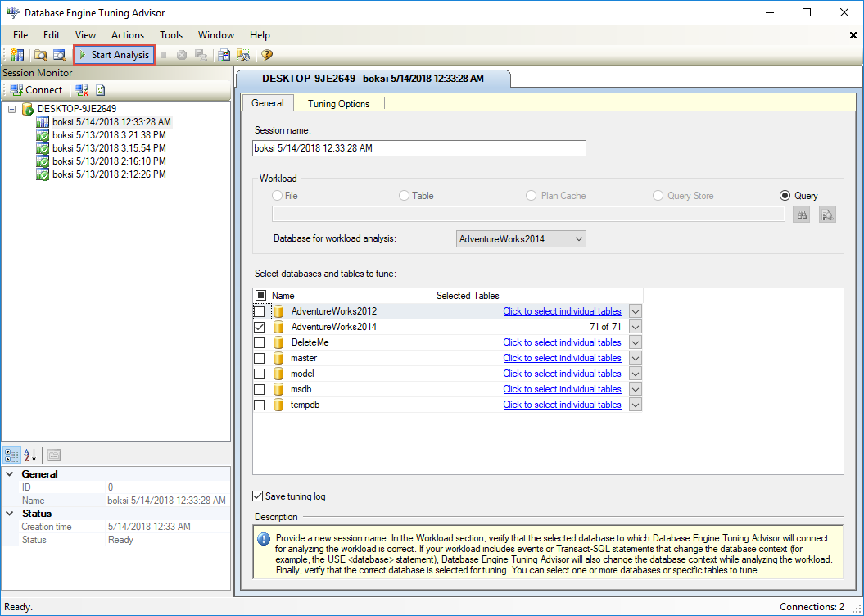Collapse the Status properties section chevron
Screen dimensions: 864x616
tap(9, 514)
